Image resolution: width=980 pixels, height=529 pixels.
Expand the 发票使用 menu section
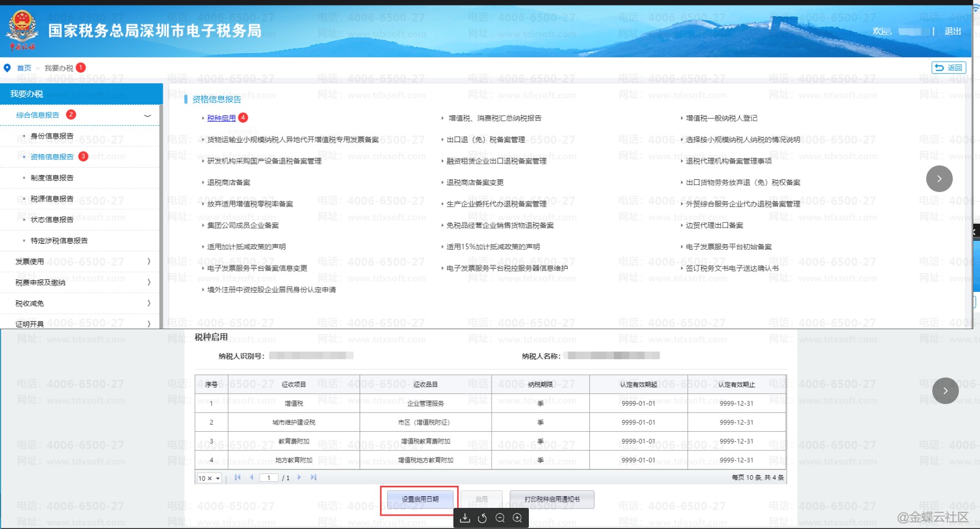149,261
